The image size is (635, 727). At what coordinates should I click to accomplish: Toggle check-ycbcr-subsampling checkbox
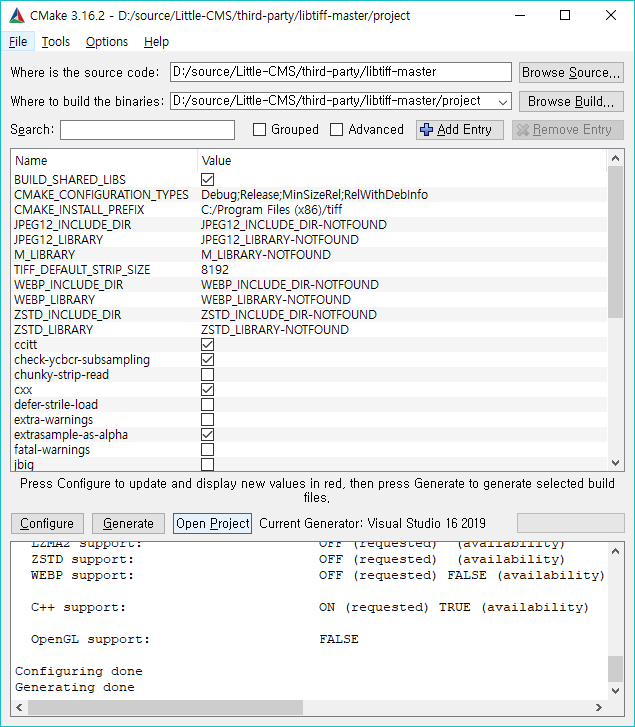208,359
